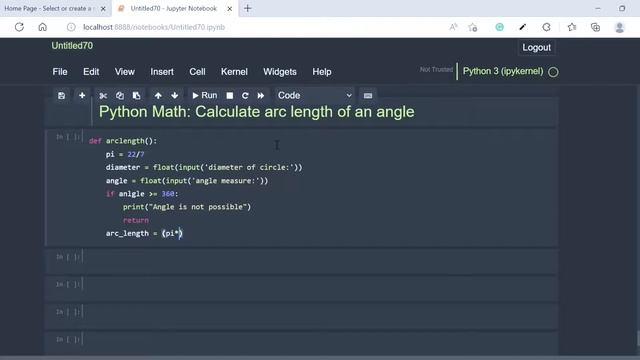Click the angle measure input code line
The image size is (640, 360).
coord(187,180)
